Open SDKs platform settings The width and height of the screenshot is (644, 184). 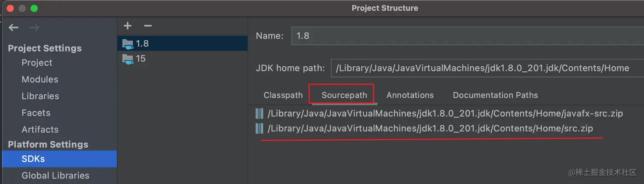(59, 159)
